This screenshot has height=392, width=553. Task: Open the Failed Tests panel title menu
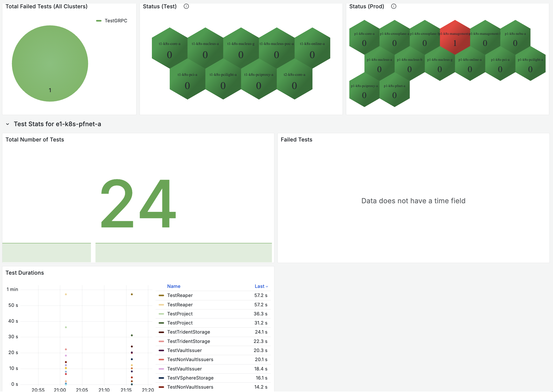[x=296, y=139]
